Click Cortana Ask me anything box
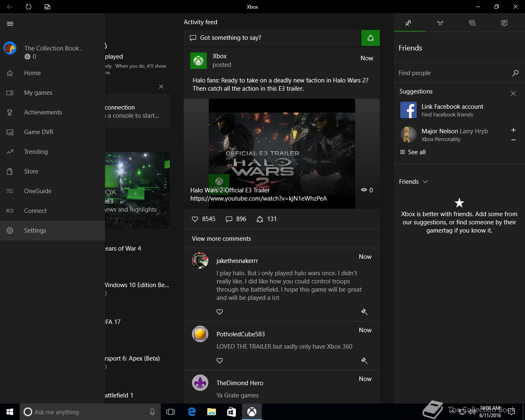This screenshot has height=420, width=525. pyautogui.click(x=90, y=412)
